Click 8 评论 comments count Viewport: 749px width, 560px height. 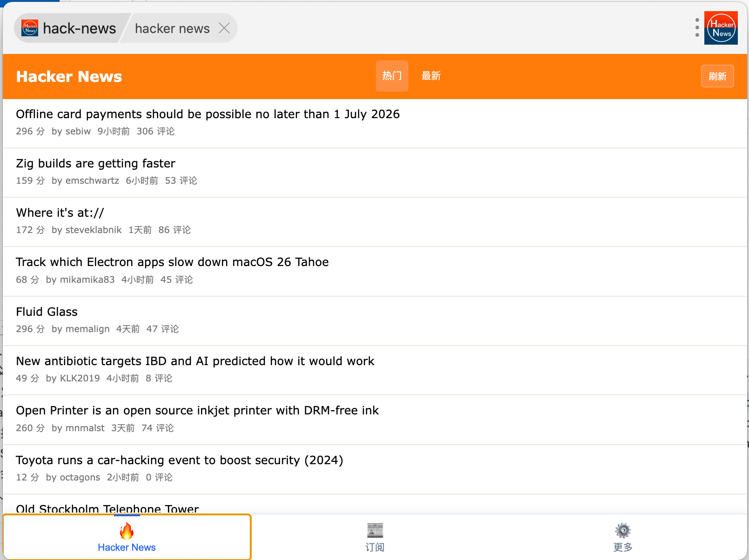point(159,379)
